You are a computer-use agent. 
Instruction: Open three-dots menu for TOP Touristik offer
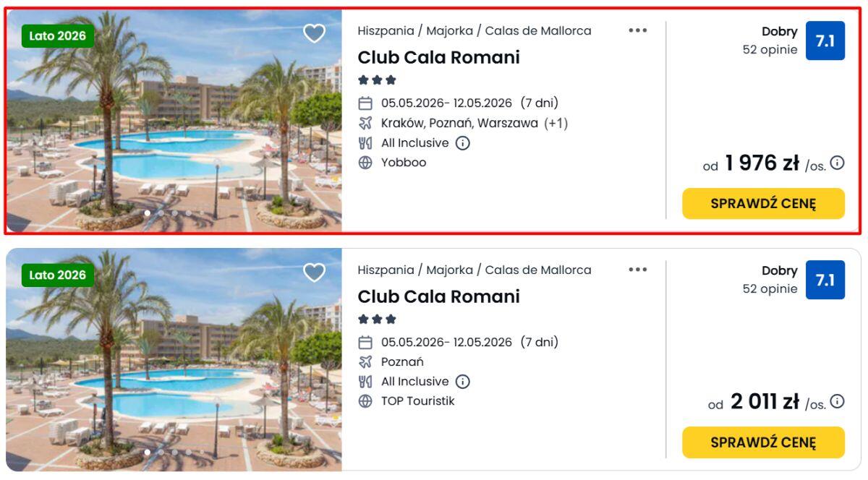click(x=637, y=270)
